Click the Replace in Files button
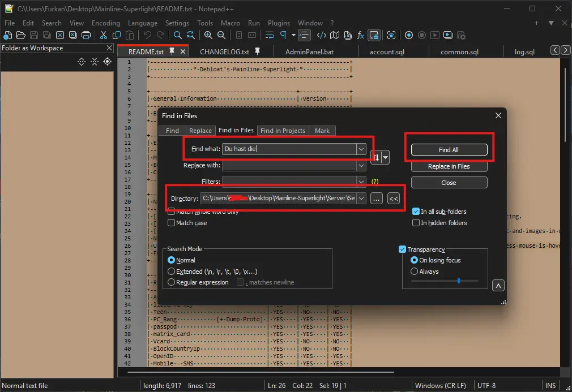This screenshot has height=392, width=572. click(x=449, y=166)
